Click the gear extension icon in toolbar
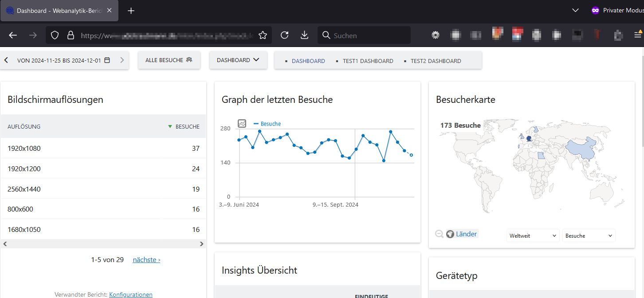This screenshot has width=644, height=298. click(x=436, y=35)
